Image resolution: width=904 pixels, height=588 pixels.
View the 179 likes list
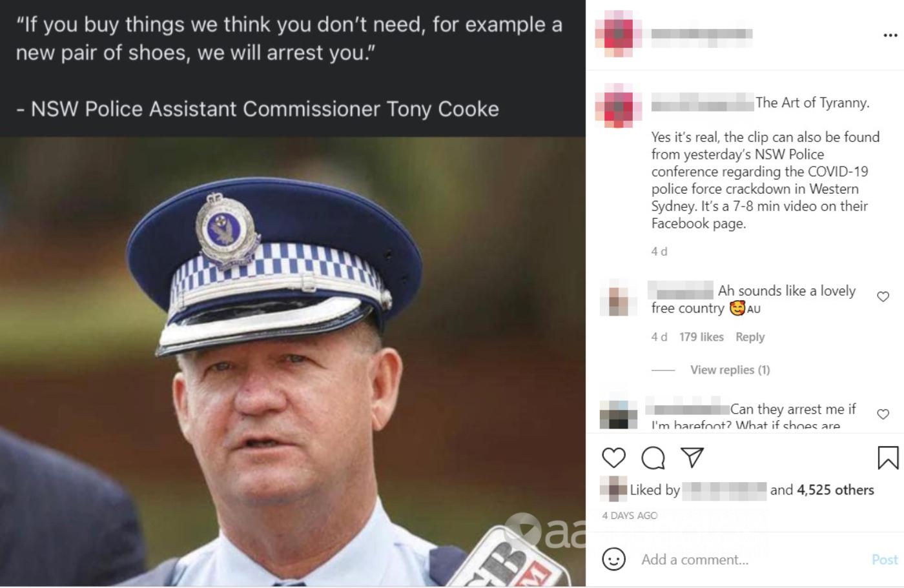point(701,337)
